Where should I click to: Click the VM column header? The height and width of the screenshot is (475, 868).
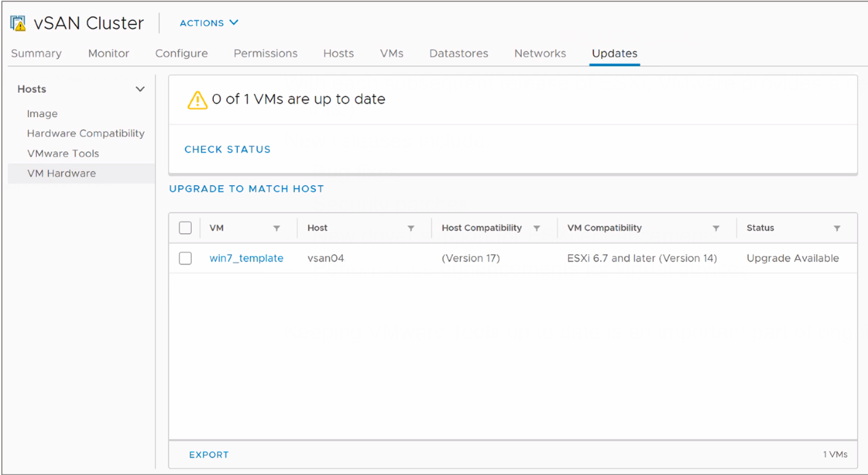click(x=216, y=228)
